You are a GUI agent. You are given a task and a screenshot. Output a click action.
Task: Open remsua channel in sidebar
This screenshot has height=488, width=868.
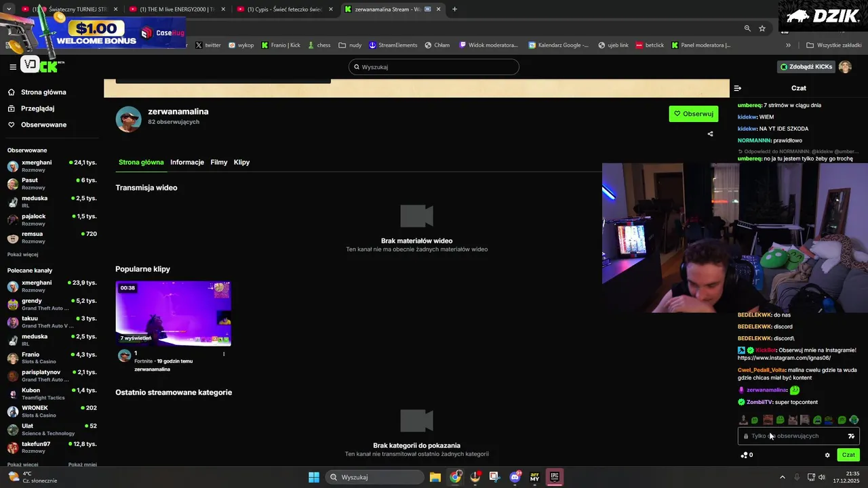coord(52,237)
